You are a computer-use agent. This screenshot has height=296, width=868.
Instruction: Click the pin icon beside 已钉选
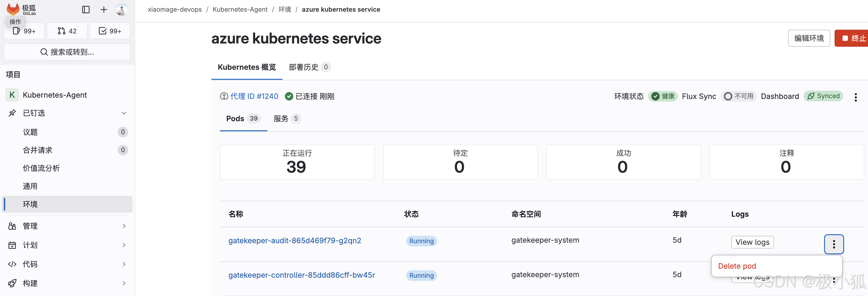[12, 113]
